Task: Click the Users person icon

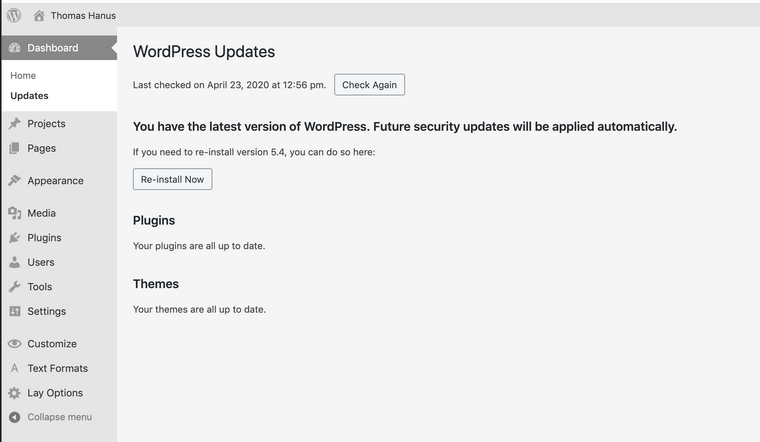Action: click(14, 262)
